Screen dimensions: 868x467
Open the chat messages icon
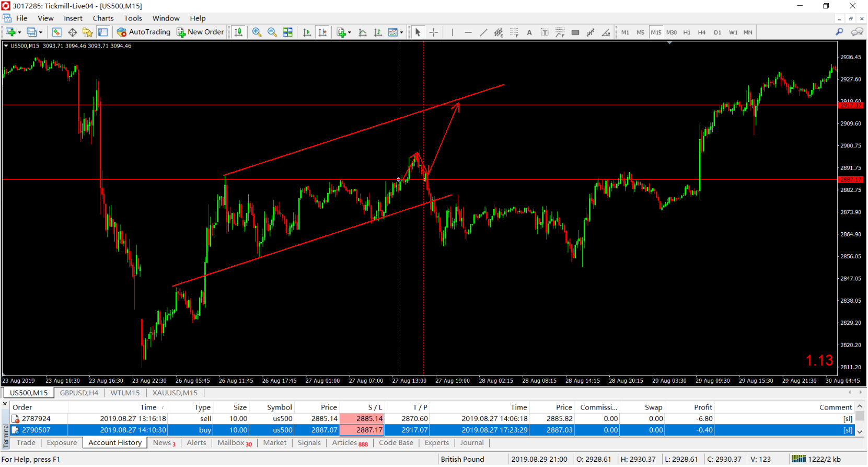coord(857,32)
